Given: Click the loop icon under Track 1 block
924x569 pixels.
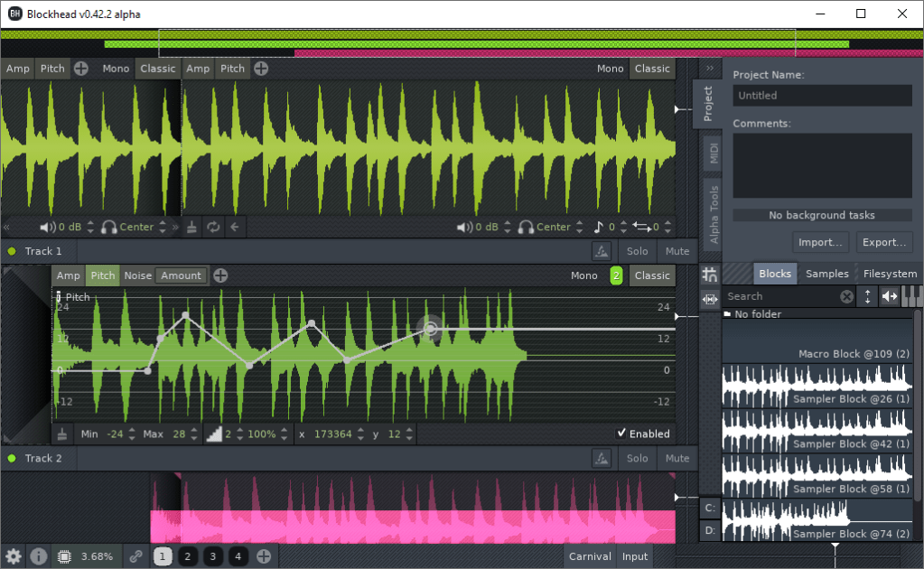Looking at the screenshot, I should 213,228.
